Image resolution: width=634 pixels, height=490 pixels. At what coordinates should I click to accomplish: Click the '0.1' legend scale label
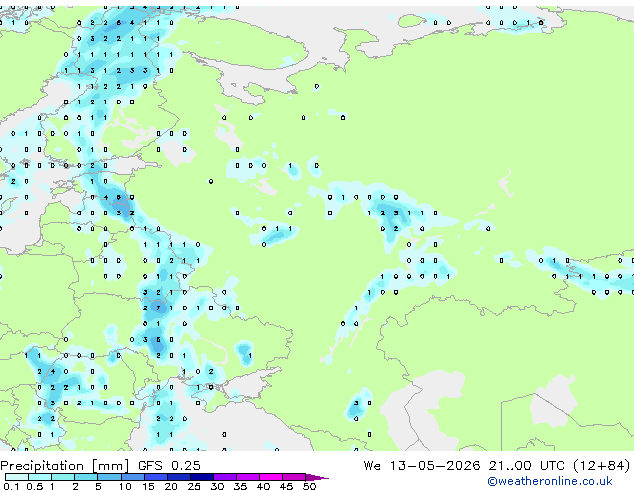(11, 486)
